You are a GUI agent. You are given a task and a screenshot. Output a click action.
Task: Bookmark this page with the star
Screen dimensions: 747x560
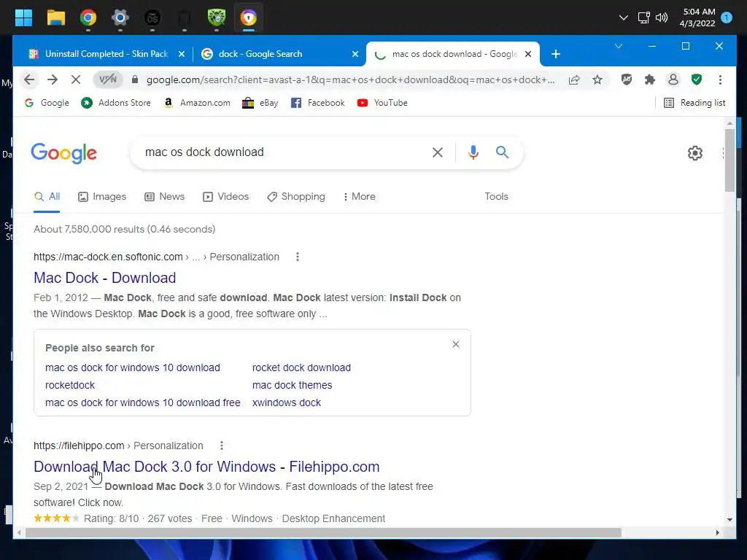pyautogui.click(x=597, y=79)
